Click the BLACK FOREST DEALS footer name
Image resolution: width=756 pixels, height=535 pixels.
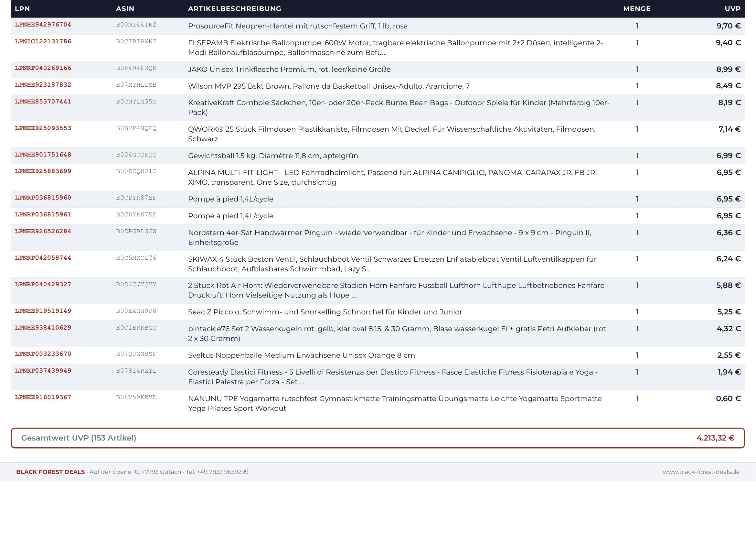[50, 472]
